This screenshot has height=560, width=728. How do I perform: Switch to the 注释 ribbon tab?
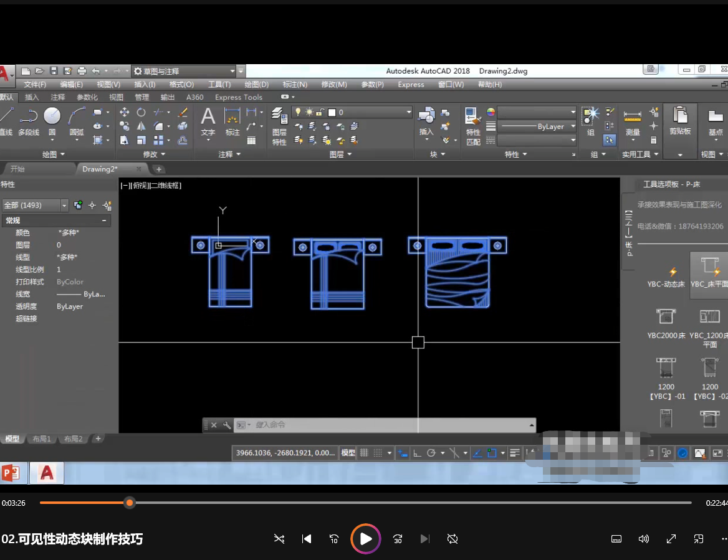[58, 97]
